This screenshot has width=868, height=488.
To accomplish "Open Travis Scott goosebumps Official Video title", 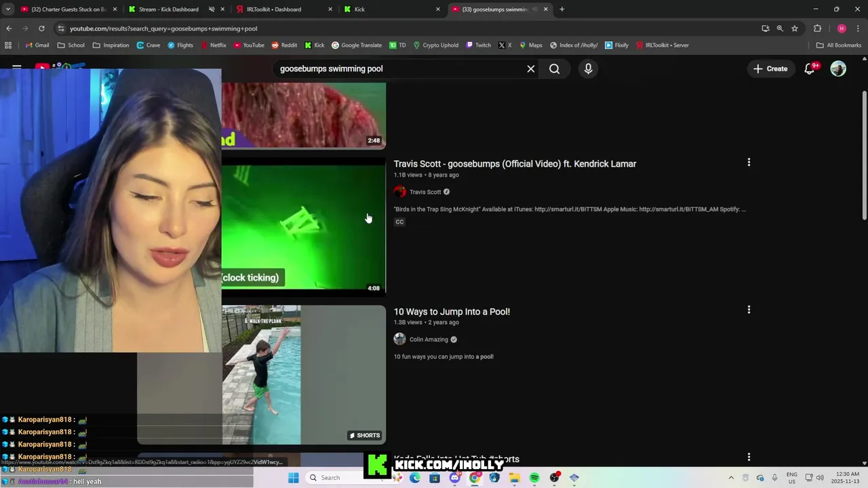I will coord(515,164).
